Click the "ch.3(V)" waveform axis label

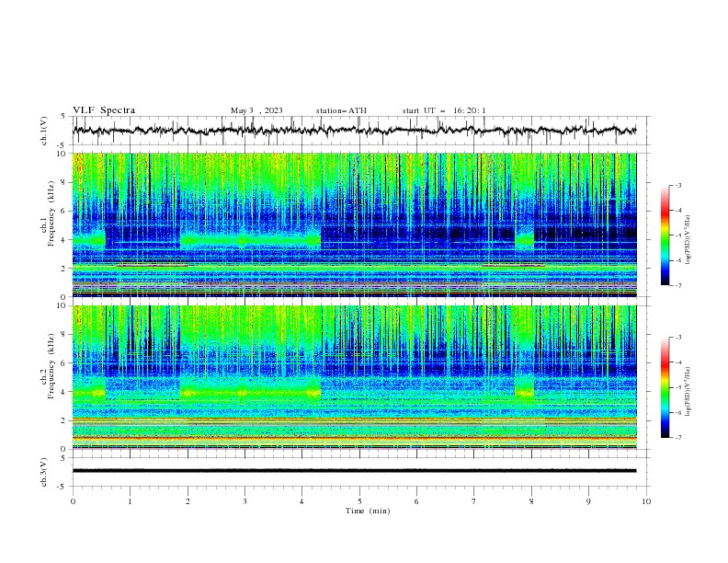coord(44,472)
